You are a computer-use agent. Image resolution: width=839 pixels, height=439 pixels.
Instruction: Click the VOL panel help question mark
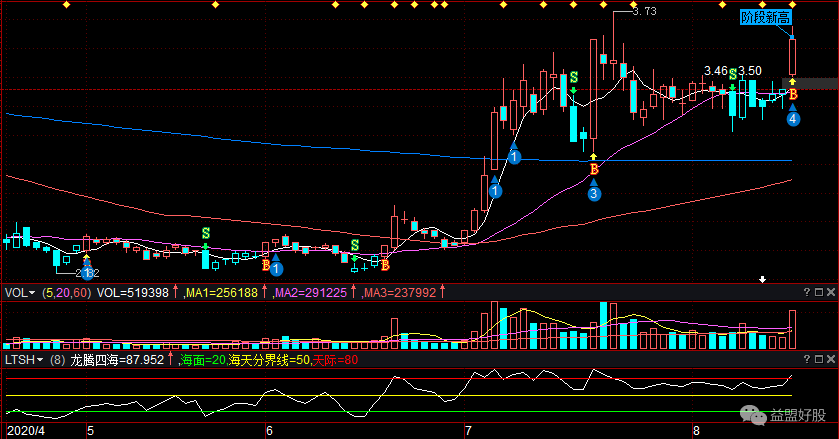[x=807, y=292]
